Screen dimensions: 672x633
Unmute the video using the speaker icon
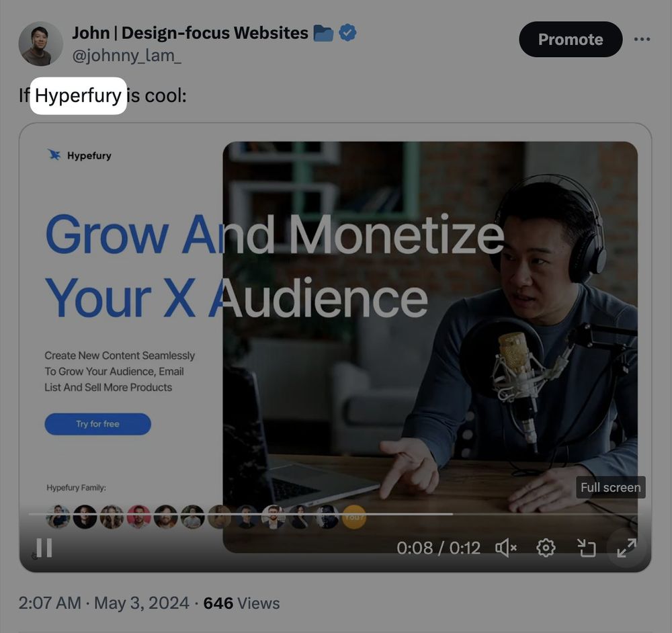(x=506, y=548)
